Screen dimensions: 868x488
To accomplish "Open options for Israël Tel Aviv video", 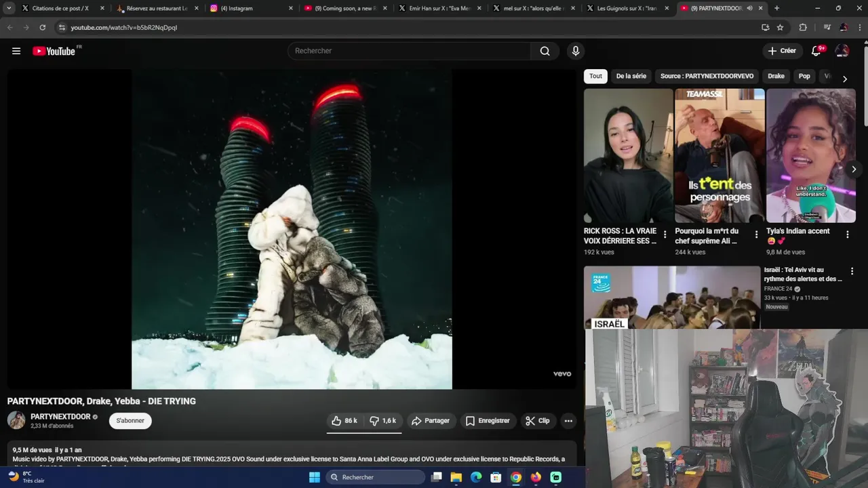I will [x=852, y=271].
